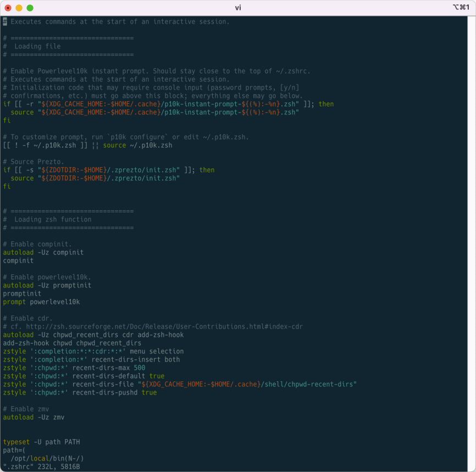
Task: Click 'if [[ -s' ZDOTDIR init.zsh line
Action: click(109, 170)
